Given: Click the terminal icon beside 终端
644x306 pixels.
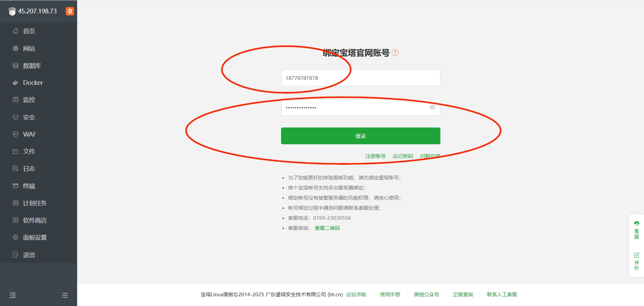Looking at the screenshot, I should pyautogui.click(x=15, y=186).
